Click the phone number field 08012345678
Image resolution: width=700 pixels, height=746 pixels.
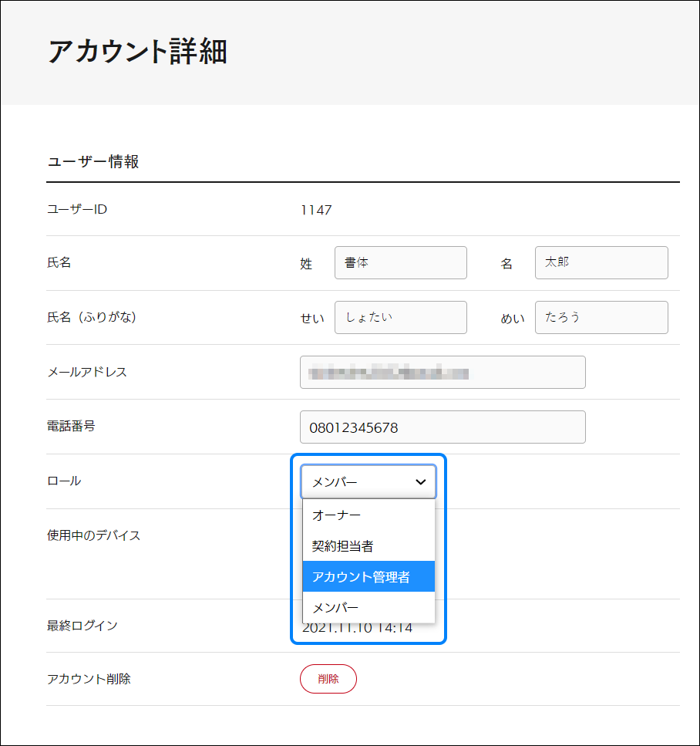[x=442, y=427]
